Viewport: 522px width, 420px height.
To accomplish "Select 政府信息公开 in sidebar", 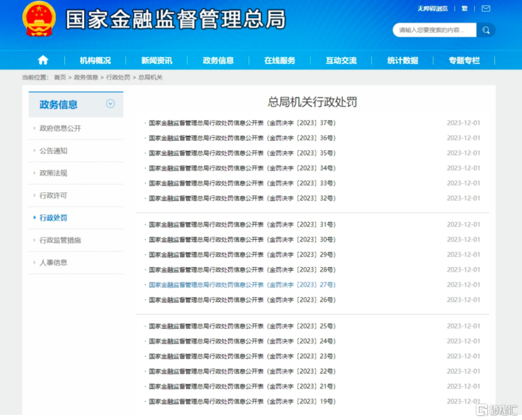I will pyautogui.click(x=60, y=128).
